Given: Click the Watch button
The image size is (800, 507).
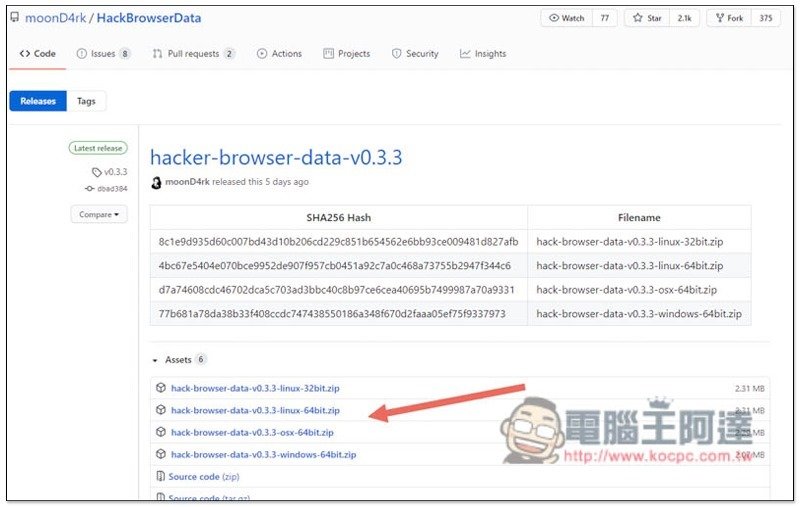Looking at the screenshot, I should (x=566, y=18).
